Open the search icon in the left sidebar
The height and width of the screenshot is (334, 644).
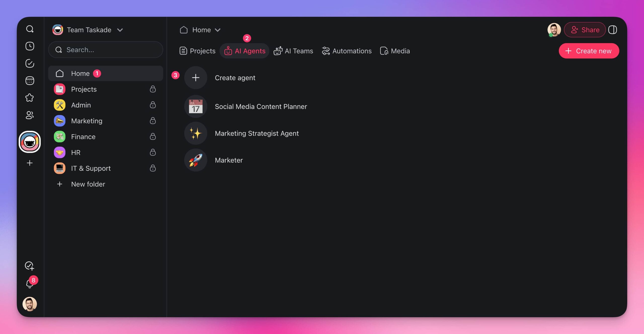30,29
